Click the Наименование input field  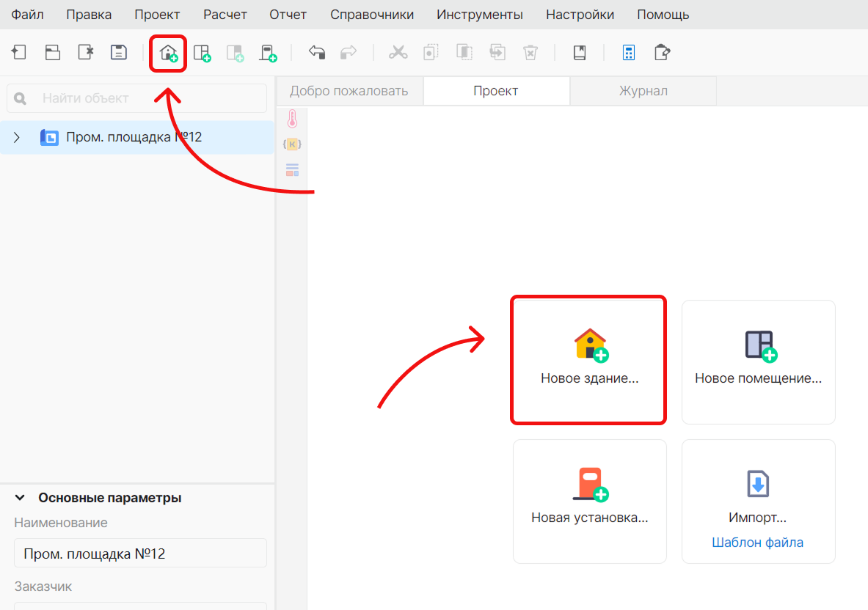[x=141, y=553]
